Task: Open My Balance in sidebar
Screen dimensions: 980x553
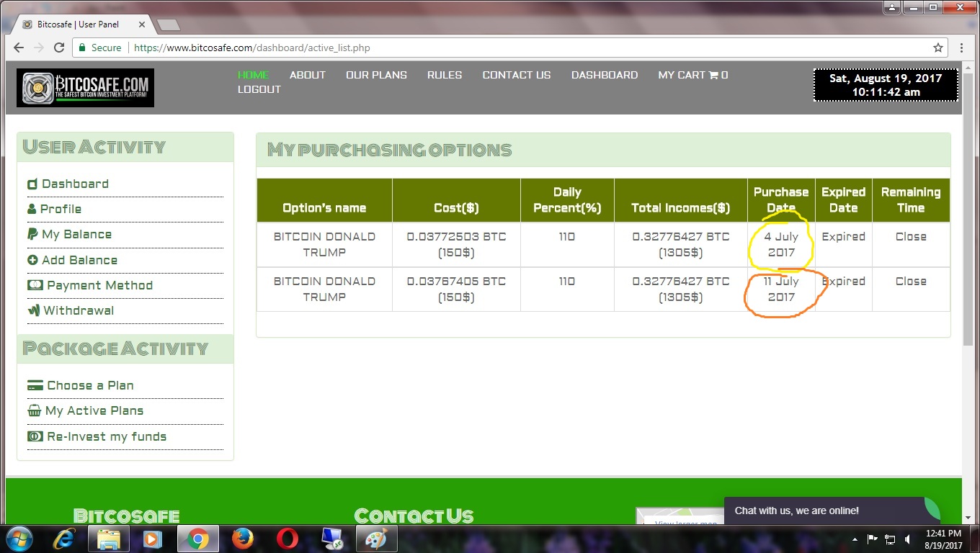Action: click(69, 234)
